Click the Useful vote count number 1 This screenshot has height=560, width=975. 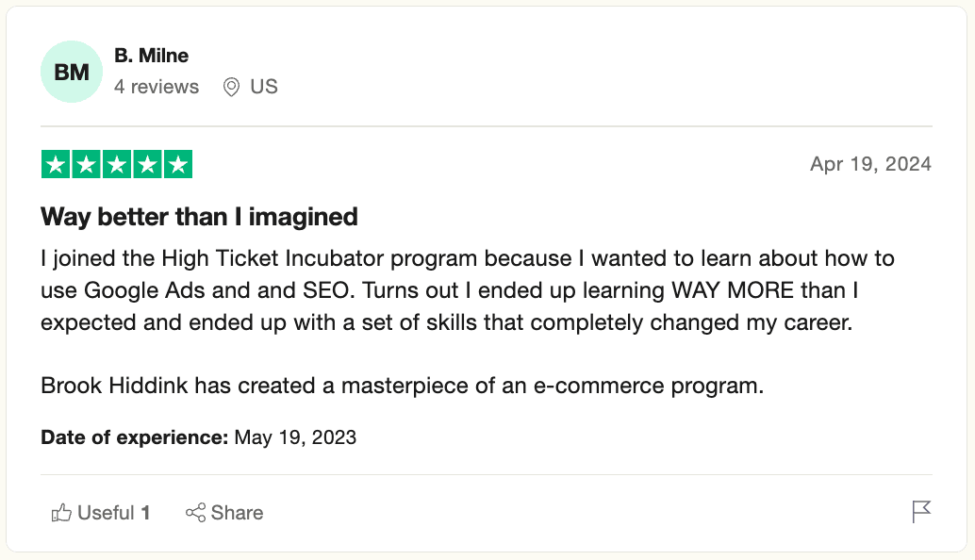146,513
